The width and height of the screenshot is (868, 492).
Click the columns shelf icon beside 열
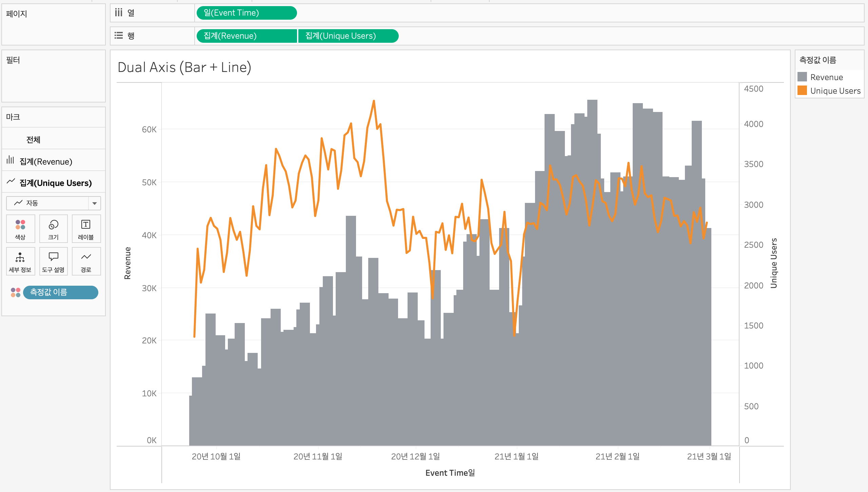point(118,13)
